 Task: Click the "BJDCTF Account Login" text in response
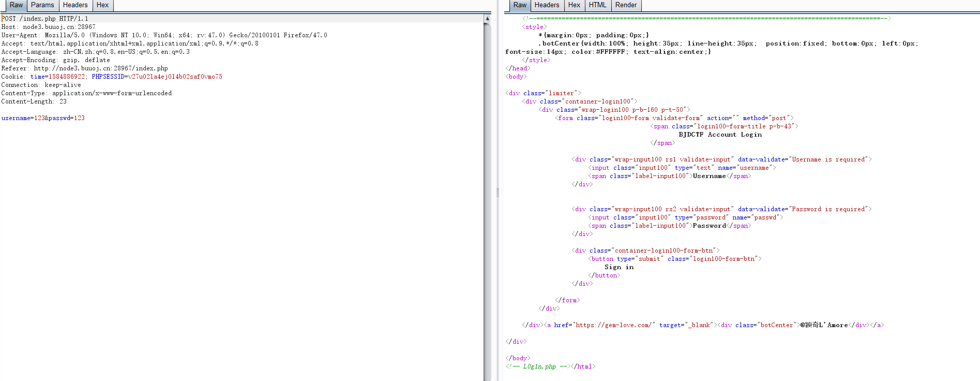(720, 135)
